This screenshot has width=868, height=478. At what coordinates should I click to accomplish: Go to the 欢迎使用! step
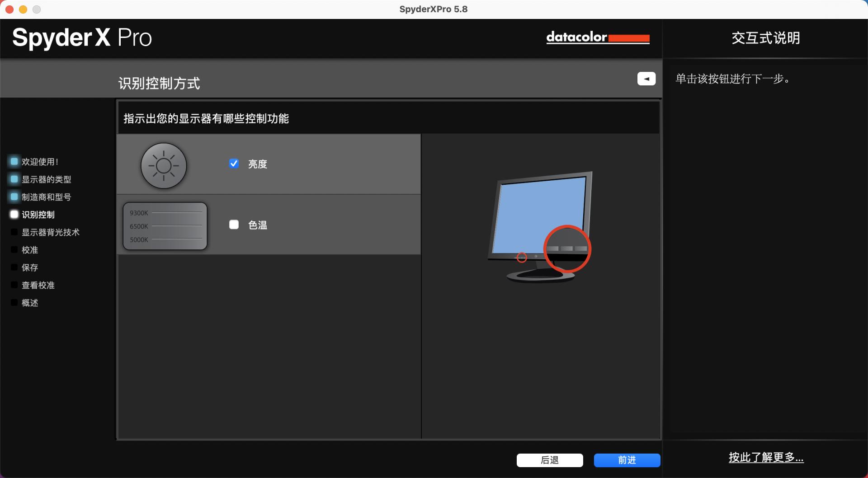tap(40, 162)
